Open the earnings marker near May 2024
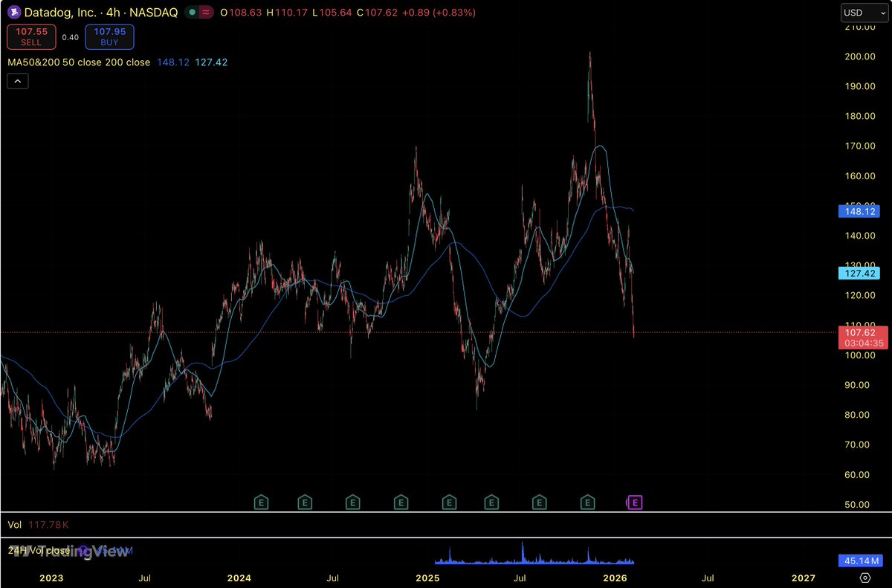The width and height of the screenshot is (892, 588). 305,503
